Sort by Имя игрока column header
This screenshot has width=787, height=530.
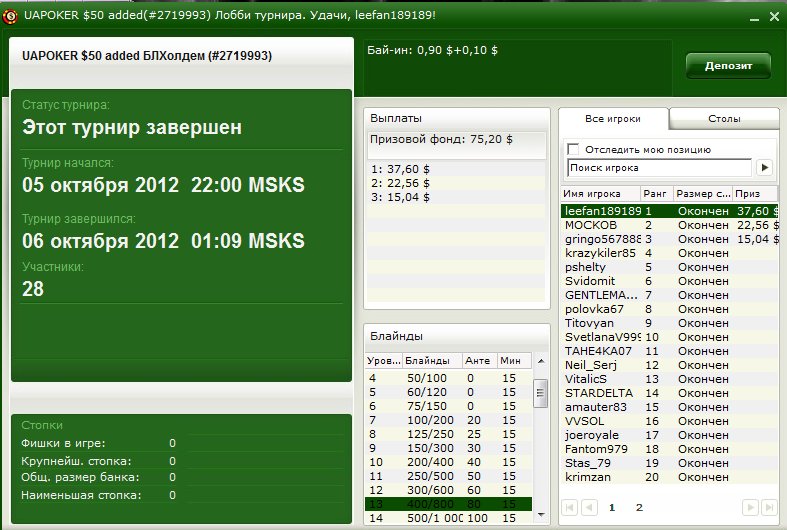pos(600,194)
